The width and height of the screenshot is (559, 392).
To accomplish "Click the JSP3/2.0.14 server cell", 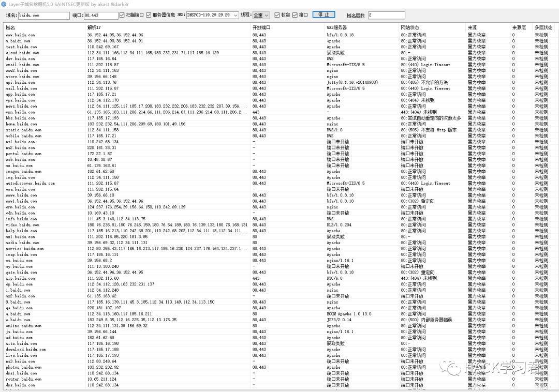I will (x=339, y=320).
